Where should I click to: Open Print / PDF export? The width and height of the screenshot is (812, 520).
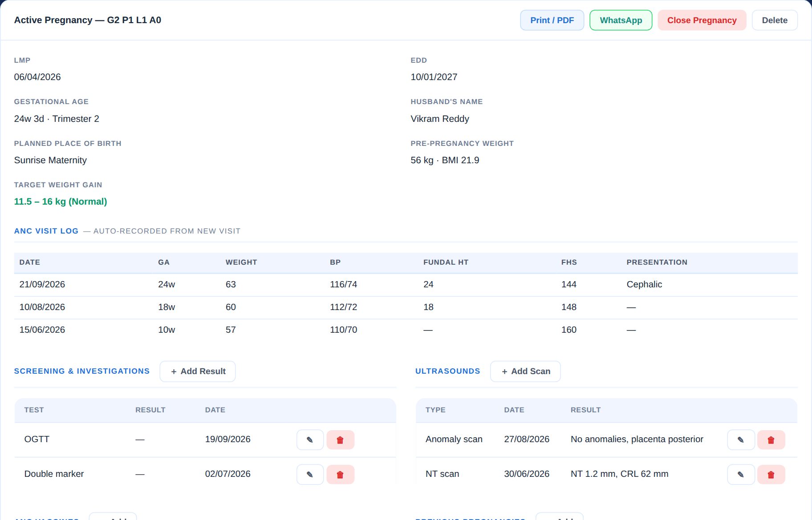pos(552,20)
